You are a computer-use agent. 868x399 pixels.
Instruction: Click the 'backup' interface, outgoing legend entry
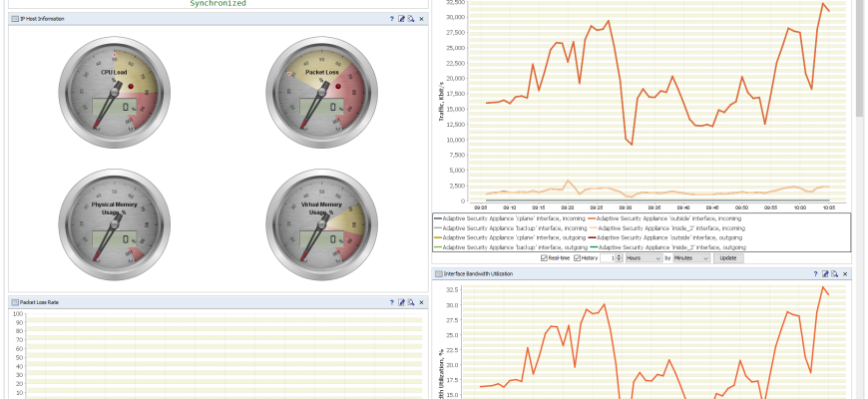click(x=511, y=247)
